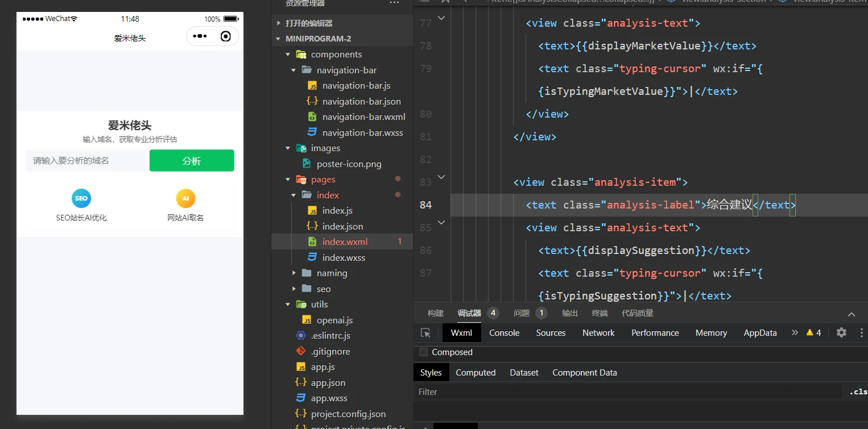Image resolution: width=868 pixels, height=429 pixels.
Task: Click the 网站AI取名 orange AI icon
Action: click(x=185, y=198)
